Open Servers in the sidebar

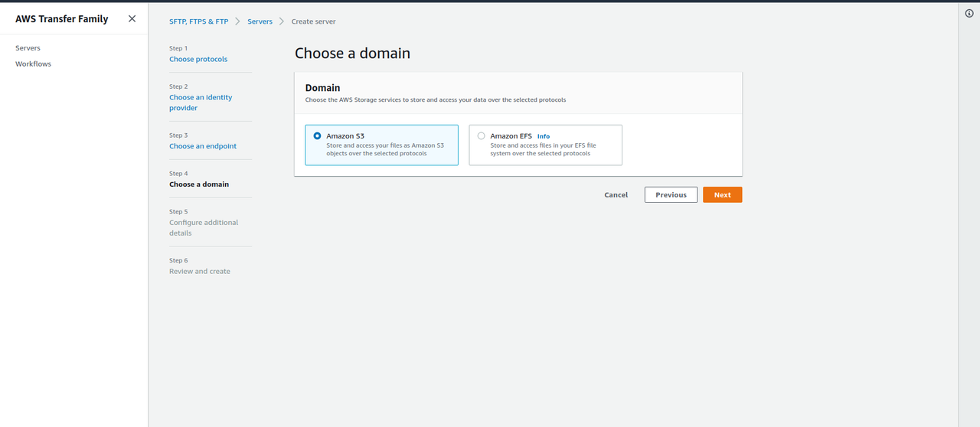tap(28, 48)
